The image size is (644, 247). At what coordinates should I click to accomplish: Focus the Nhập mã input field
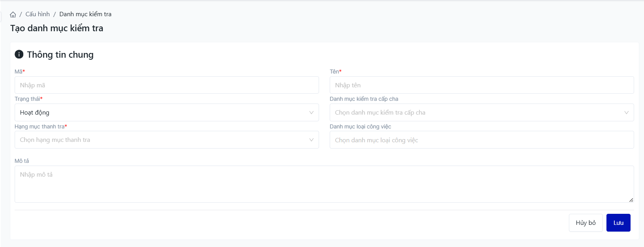pyautogui.click(x=166, y=85)
